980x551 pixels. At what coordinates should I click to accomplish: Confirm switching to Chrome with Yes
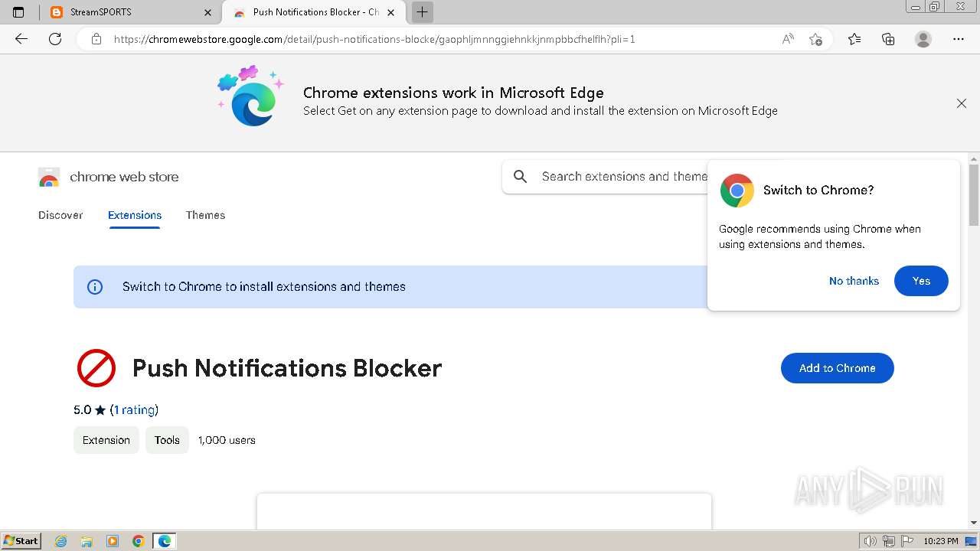(921, 281)
